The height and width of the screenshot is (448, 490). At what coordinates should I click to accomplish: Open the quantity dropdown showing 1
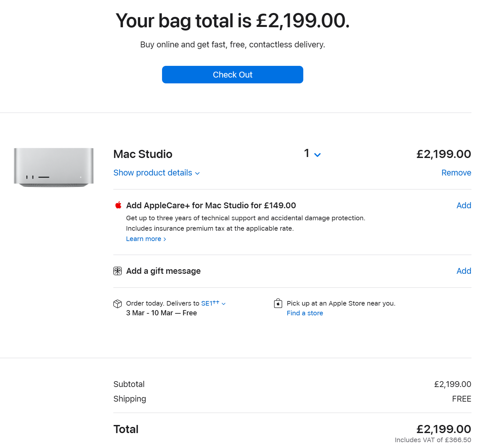coord(312,153)
